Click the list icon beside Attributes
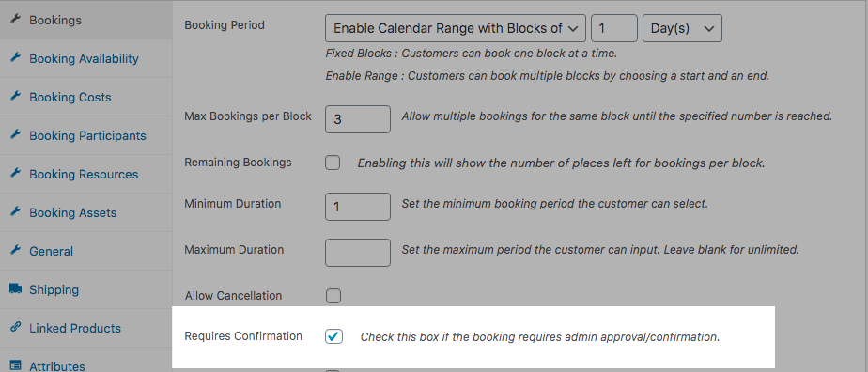The height and width of the screenshot is (372, 868). 15,365
